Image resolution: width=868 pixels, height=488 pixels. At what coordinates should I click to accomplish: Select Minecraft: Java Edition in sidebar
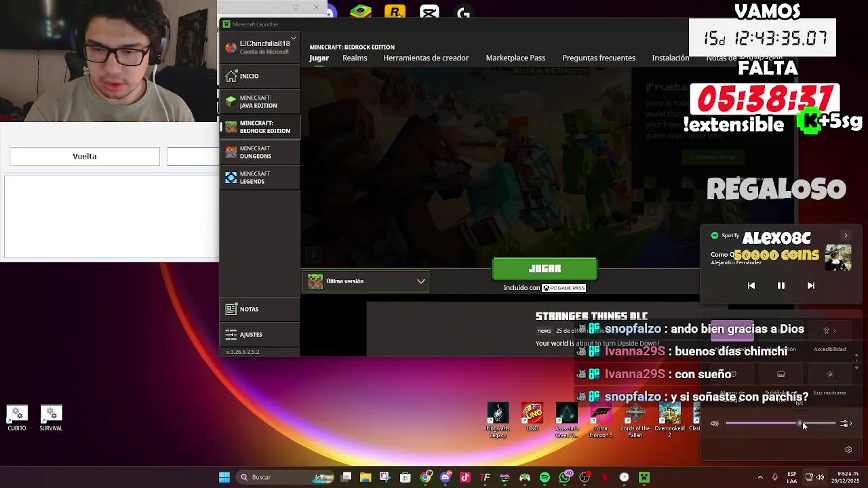pyautogui.click(x=260, y=102)
